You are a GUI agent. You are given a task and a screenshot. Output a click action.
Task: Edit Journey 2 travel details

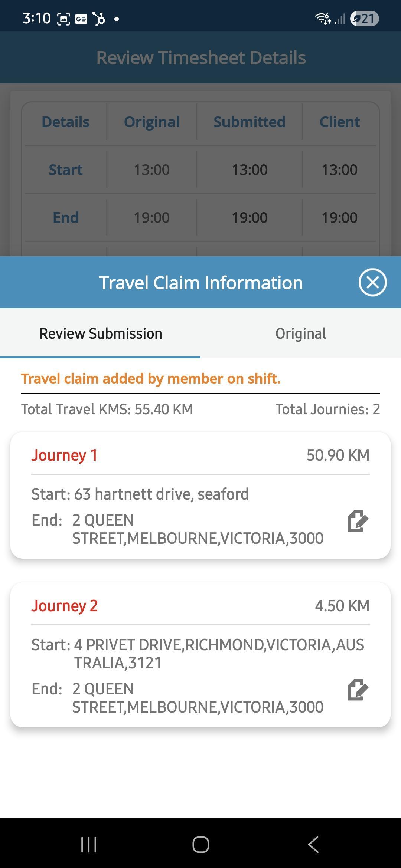[358, 690]
